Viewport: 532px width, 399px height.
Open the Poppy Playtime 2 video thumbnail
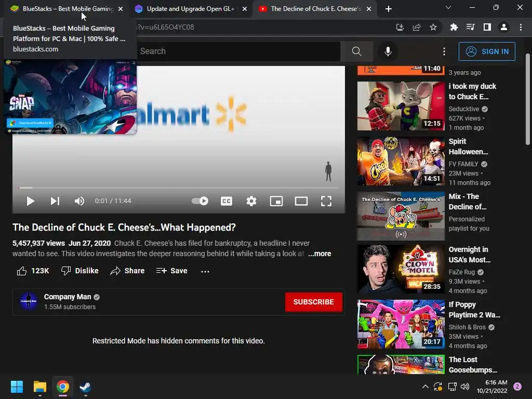[401, 324]
